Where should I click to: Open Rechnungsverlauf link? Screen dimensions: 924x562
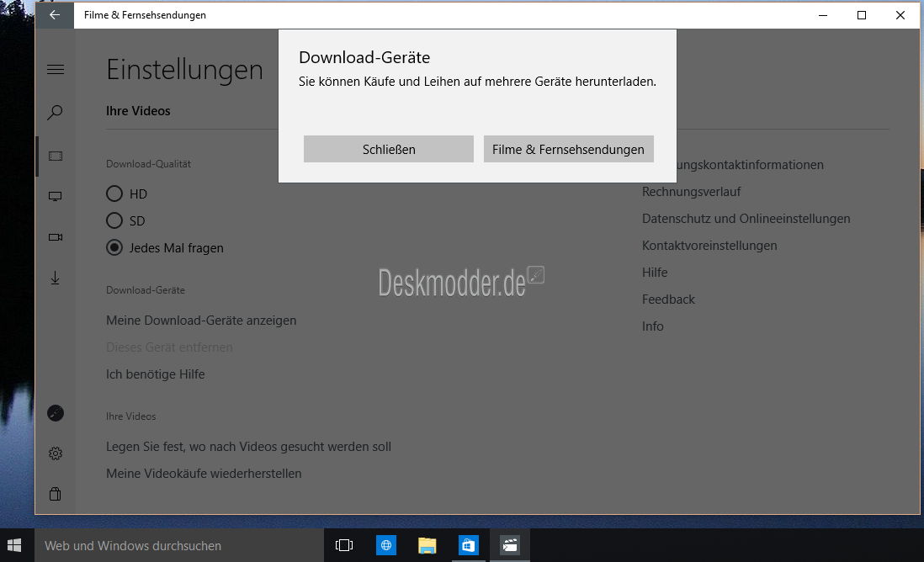click(x=691, y=192)
